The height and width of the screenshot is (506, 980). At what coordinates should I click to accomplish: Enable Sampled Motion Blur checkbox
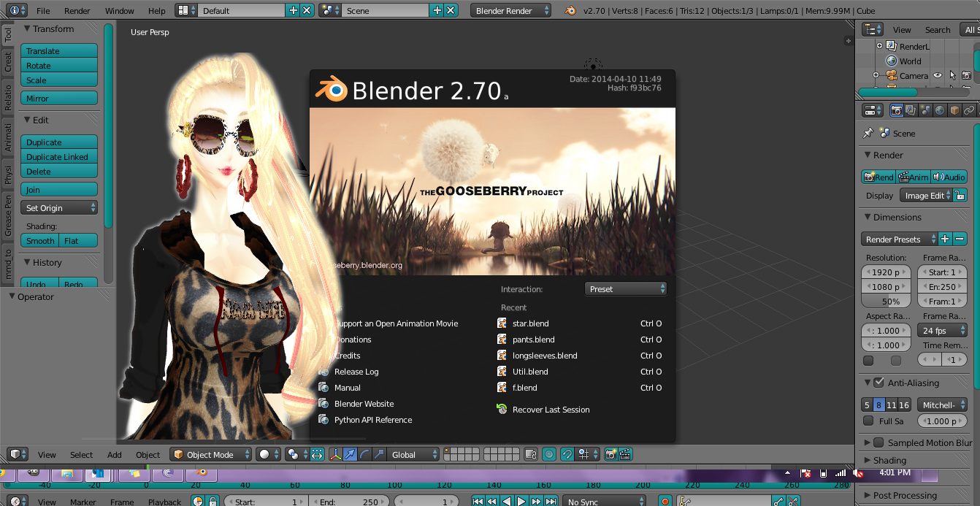pos(879,442)
